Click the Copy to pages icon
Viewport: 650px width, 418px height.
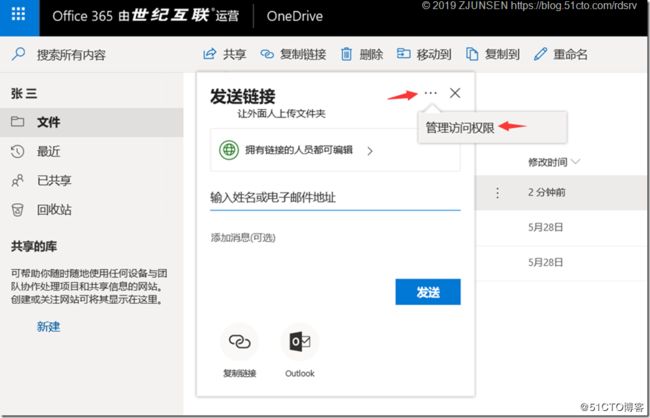click(472, 54)
